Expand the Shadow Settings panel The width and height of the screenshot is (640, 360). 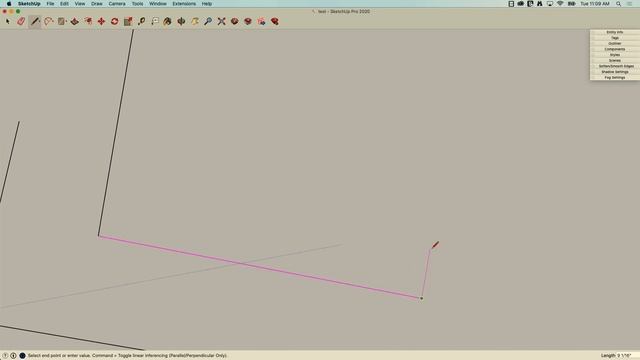[x=615, y=72]
